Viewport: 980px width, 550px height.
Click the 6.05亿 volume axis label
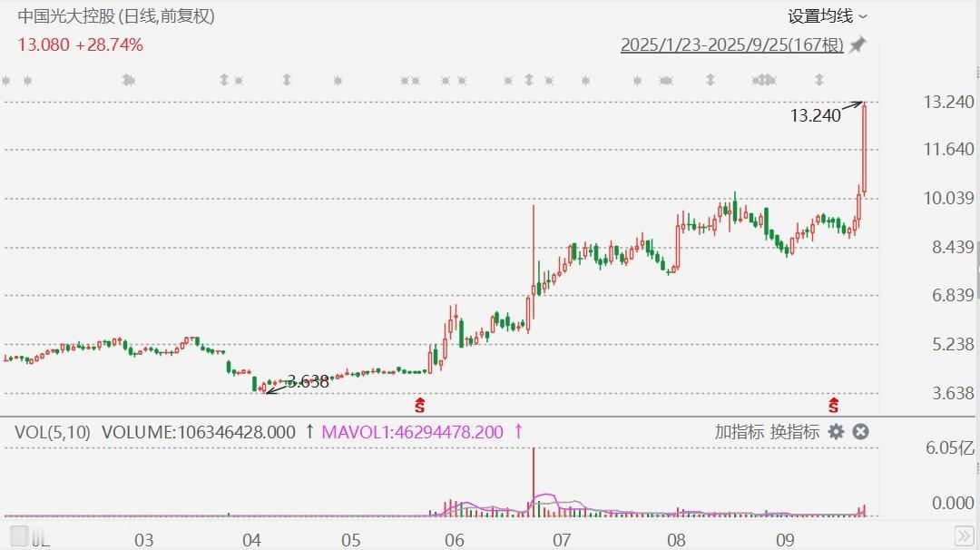click(950, 447)
